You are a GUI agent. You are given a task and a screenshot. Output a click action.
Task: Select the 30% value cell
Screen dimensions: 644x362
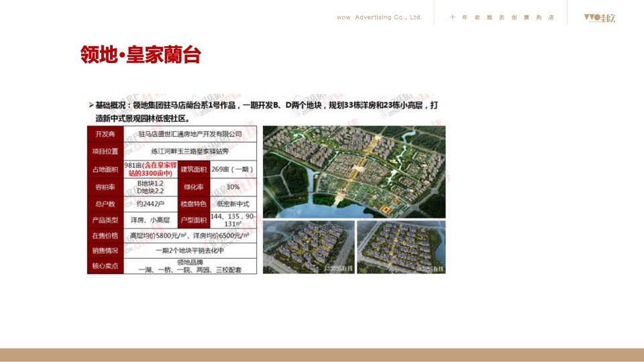[x=233, y=187]
